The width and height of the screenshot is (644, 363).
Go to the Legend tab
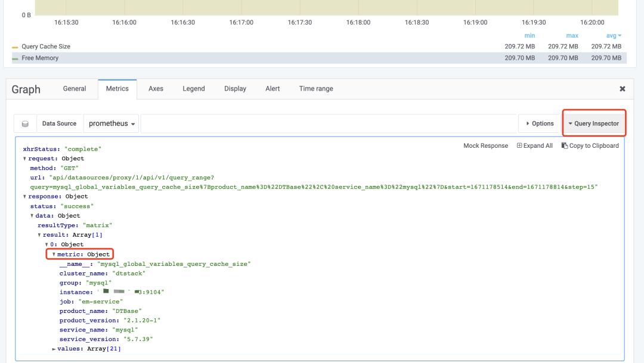point(193,89)
